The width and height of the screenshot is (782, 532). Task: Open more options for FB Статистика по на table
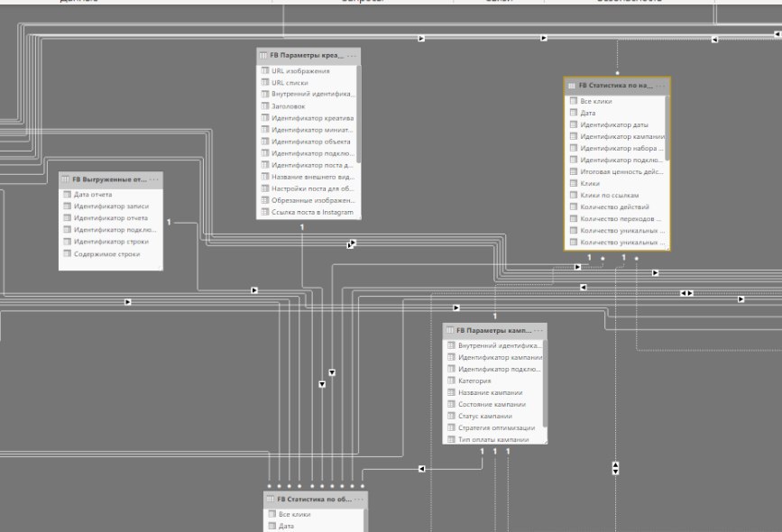pos(661,86)
